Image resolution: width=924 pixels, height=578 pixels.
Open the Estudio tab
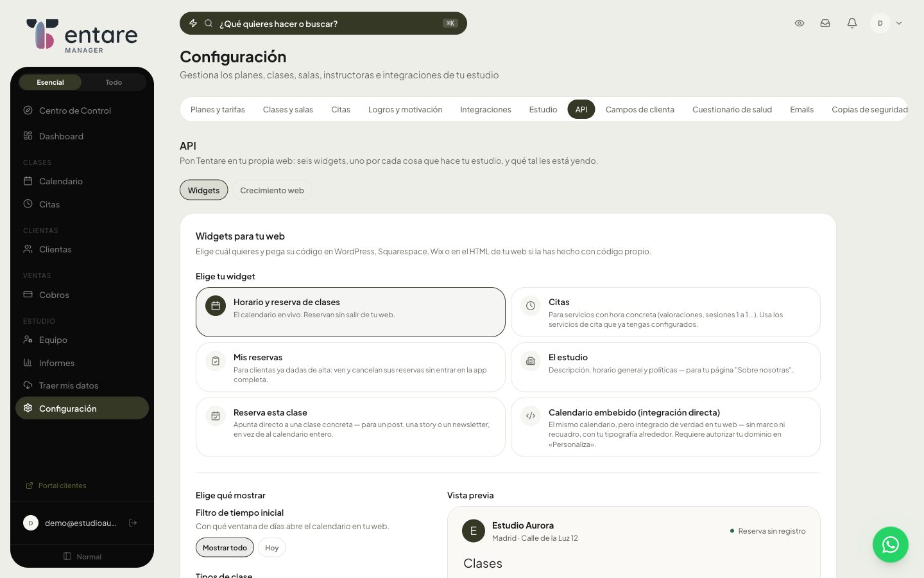pos(543,110)
